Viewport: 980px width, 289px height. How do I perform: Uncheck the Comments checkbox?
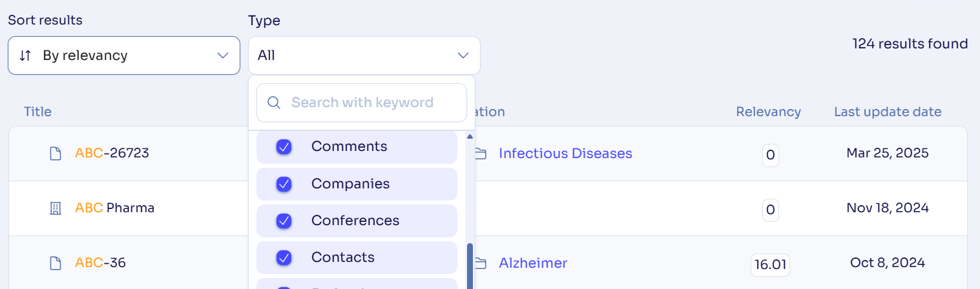tap(284, 147)
